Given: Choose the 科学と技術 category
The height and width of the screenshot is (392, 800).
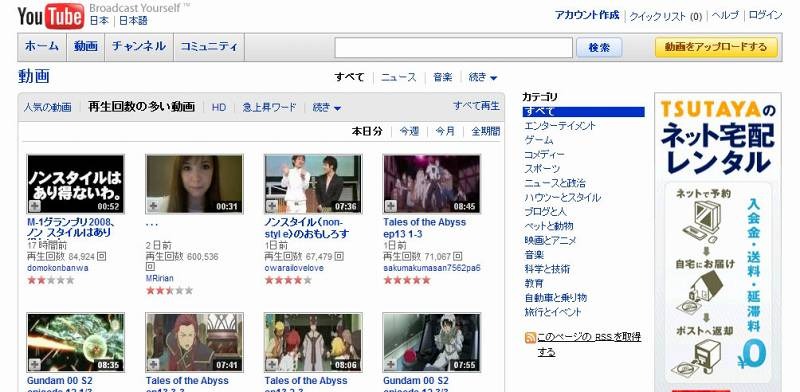Looking at the screenshot, I should click(x=547, y=269).
